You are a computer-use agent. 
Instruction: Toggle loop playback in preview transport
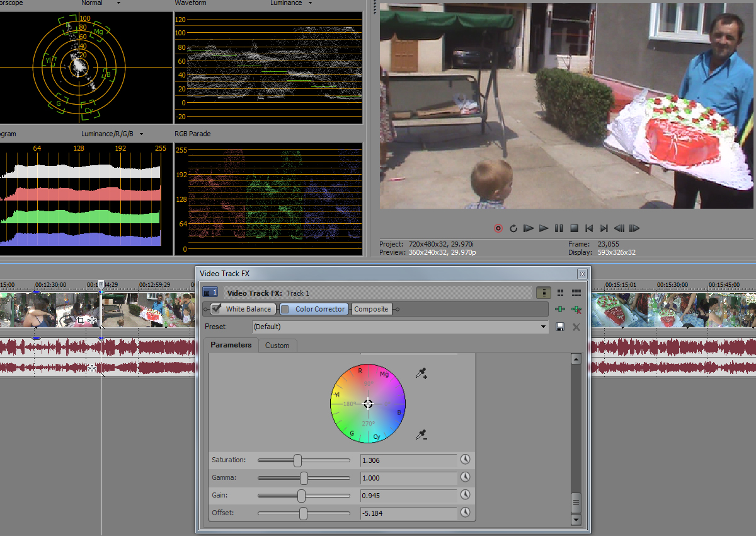point(513,228)
